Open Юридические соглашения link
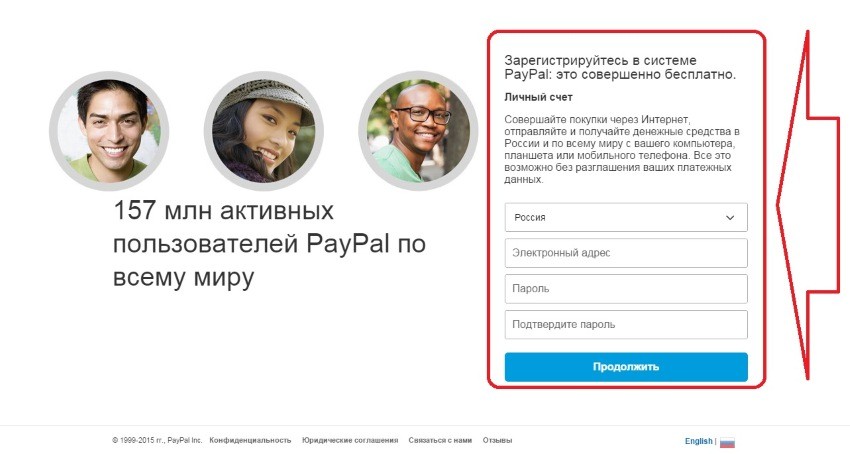850x454 pixels. [x=350, y=440]
